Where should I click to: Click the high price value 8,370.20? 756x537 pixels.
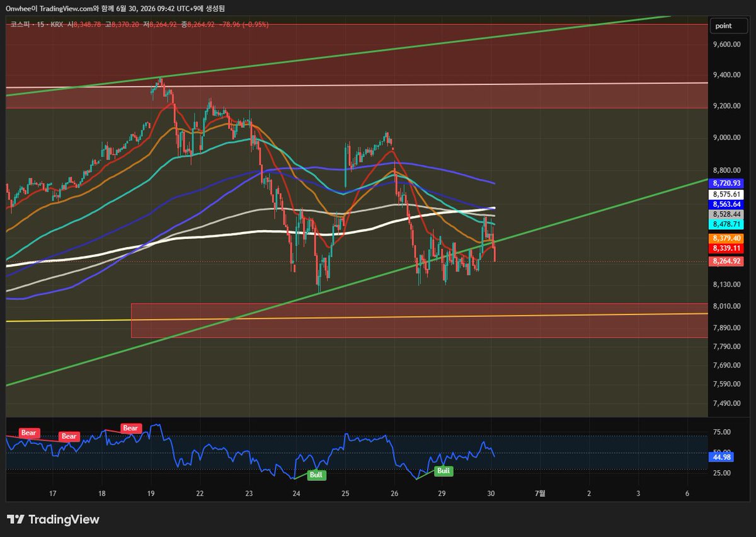126,25
